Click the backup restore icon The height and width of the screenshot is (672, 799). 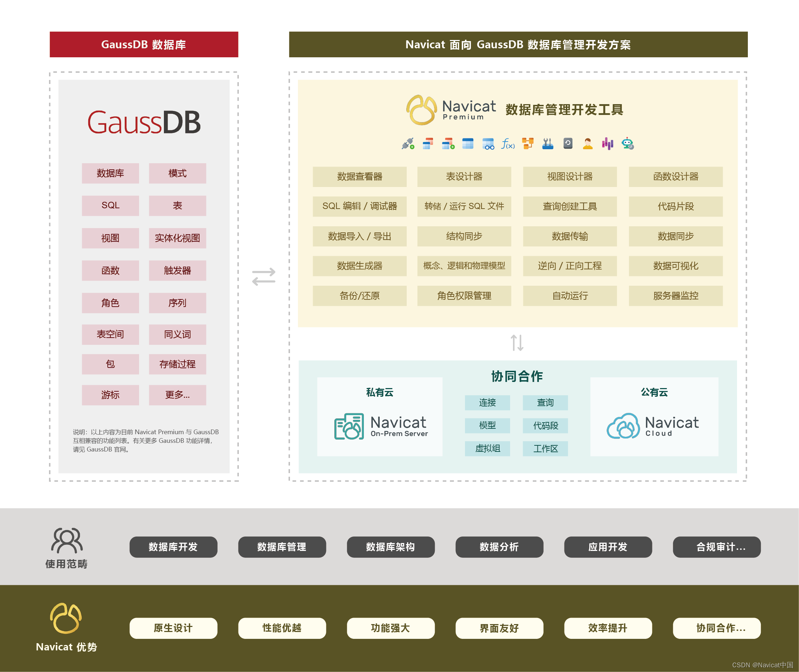click(568, 144)
